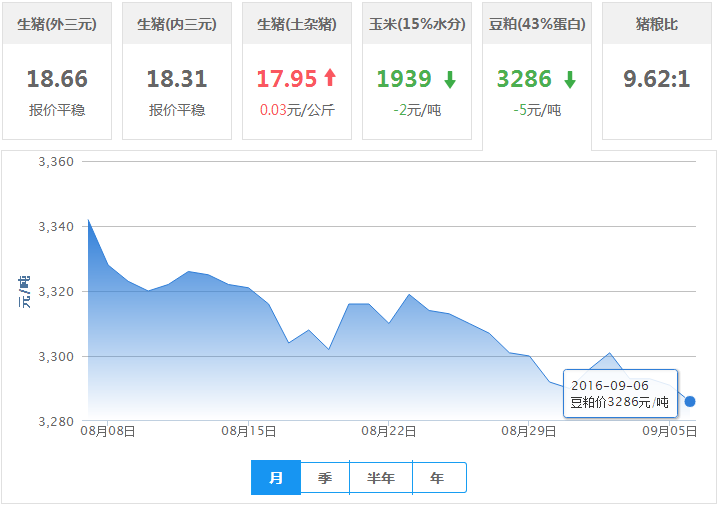This screenshot has height=508, width=721.
Task: Click the blue data point on the chart
Action: click(690, 401)
